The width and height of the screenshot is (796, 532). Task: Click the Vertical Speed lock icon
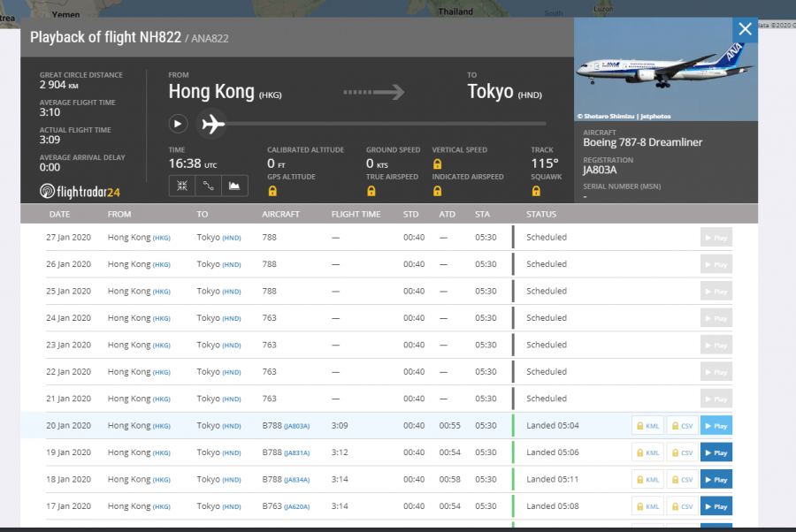tap(437, 164)
